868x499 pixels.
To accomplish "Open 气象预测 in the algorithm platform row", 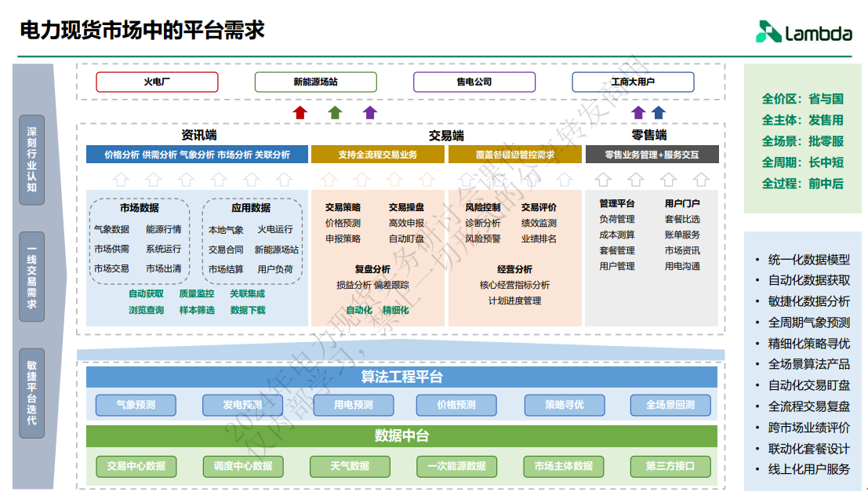I will [x=136, y=406].
